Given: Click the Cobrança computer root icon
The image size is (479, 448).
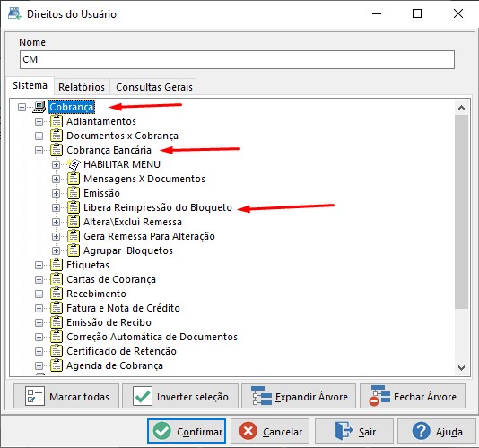Looking at the screenshot, I should (x=39, y=107).
